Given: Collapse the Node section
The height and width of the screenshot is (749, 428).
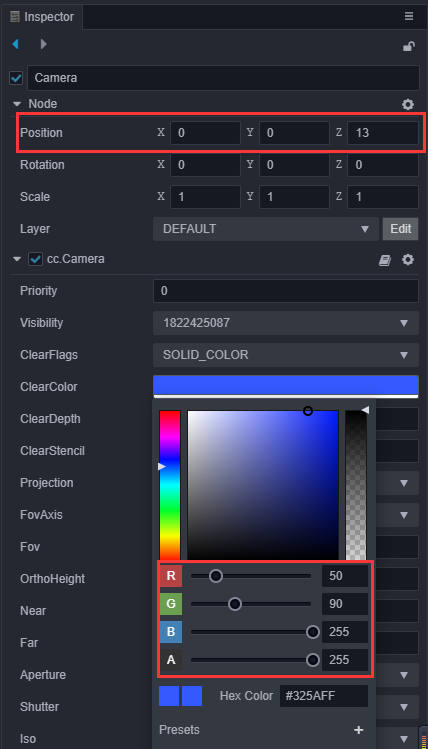Looking at the screenshot, I should [17, 104].
